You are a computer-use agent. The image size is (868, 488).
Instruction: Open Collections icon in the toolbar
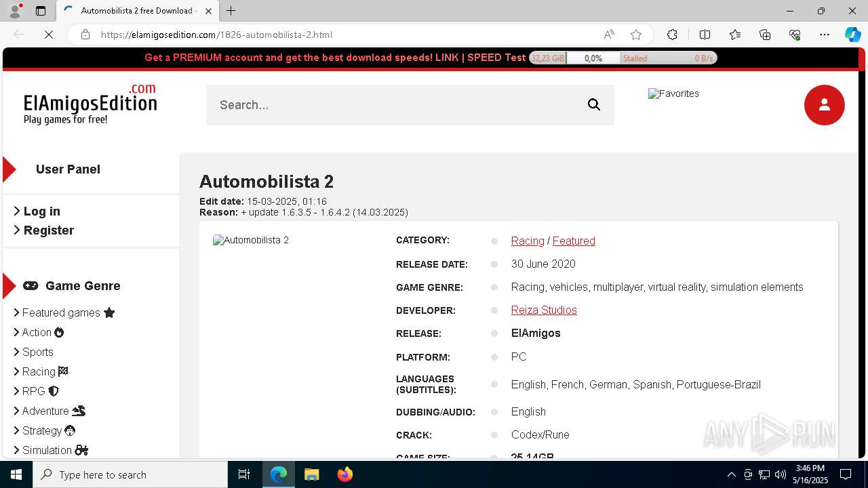tap(765, 35)
